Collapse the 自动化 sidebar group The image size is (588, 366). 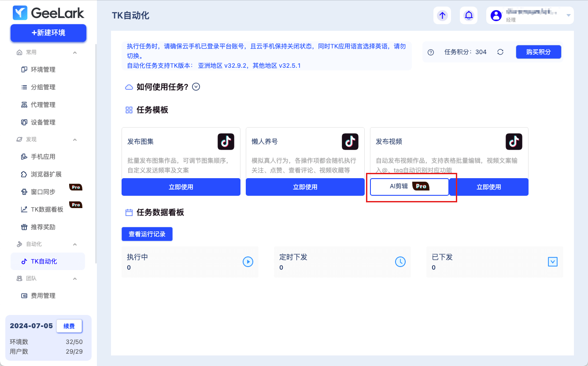point(75,244)
